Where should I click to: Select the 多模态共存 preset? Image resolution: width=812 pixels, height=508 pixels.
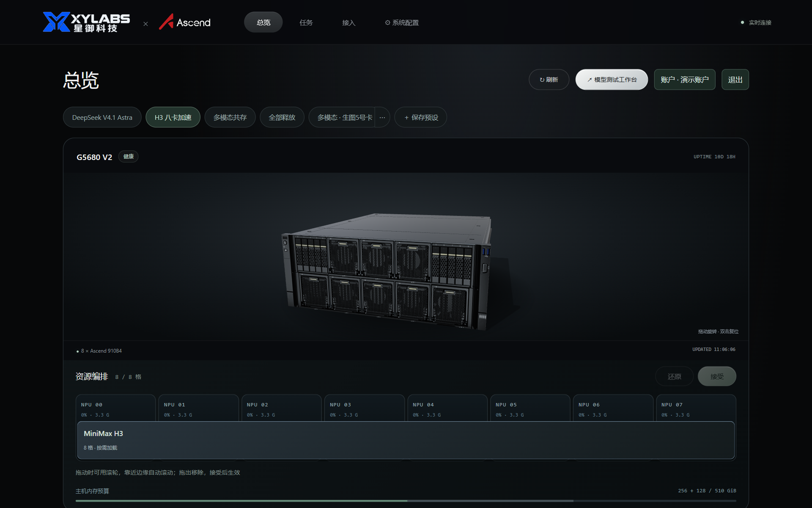click(x=230, y=117)
